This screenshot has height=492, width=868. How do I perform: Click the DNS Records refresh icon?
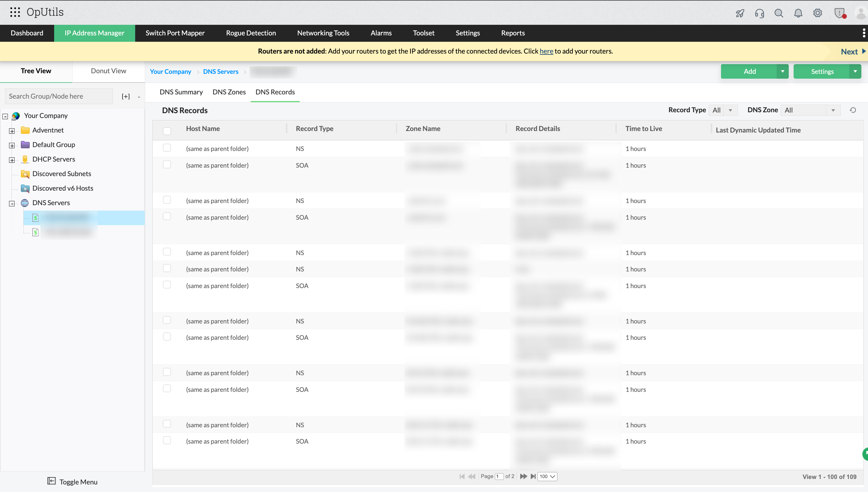(853, 110)
